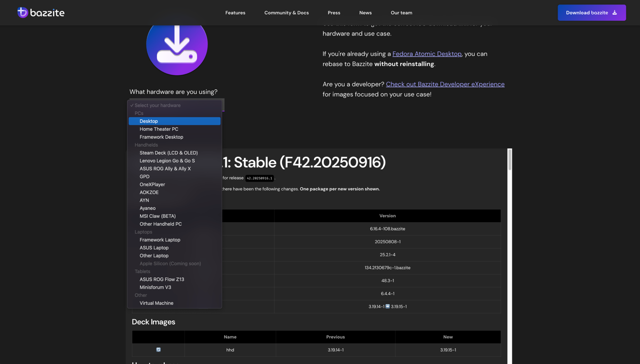Select Virtual Machine option

pyautogui.click(x=175, y=303)
